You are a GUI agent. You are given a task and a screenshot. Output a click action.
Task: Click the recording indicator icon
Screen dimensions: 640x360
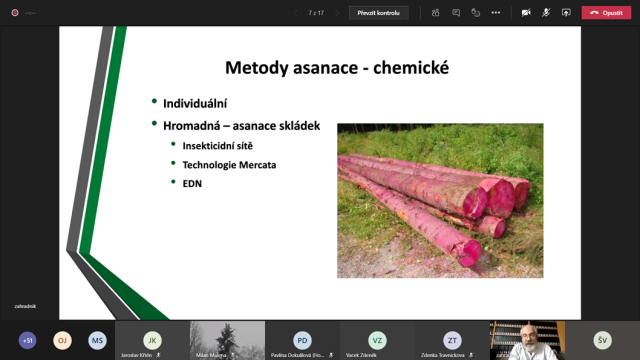[x=15, y=13]
